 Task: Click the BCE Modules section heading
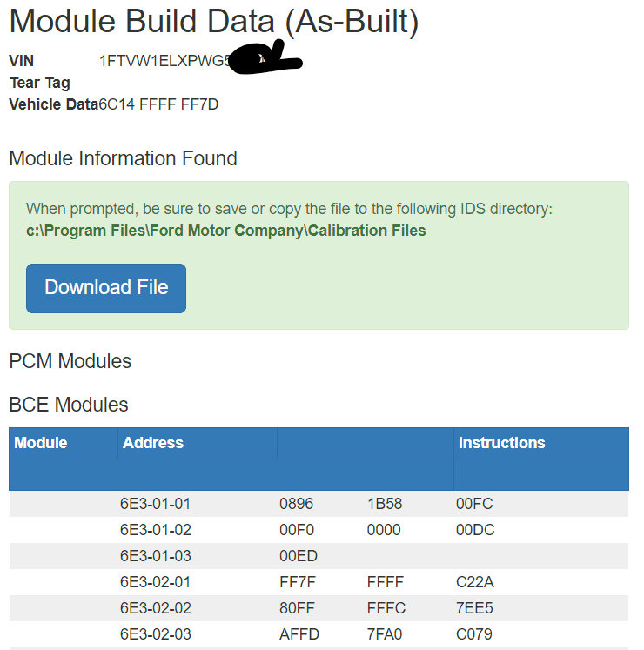pos(69,405)
